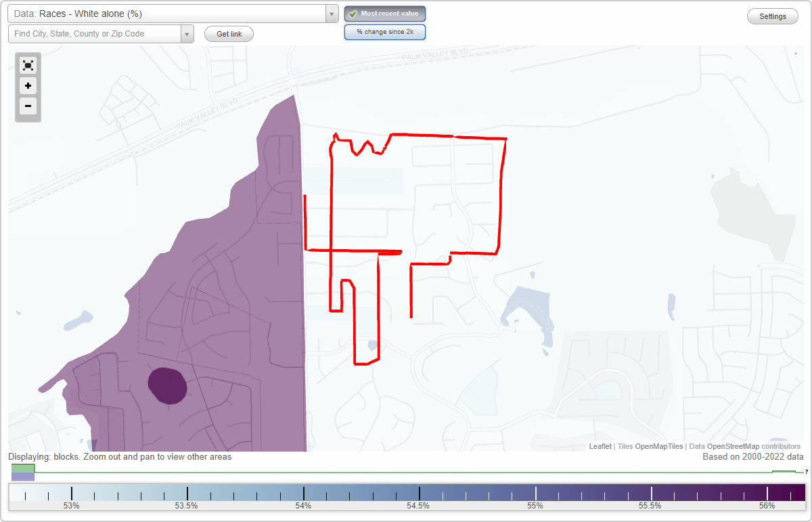Viewport: 812px width, 522px height.
Task: Click the fullscreen map icon
Action: (x=28, y=65)
